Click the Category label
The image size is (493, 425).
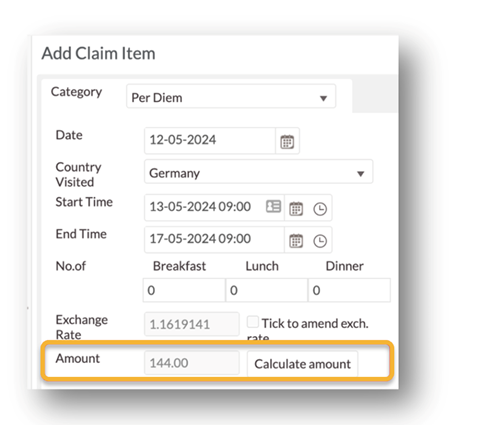click(76, 92)
